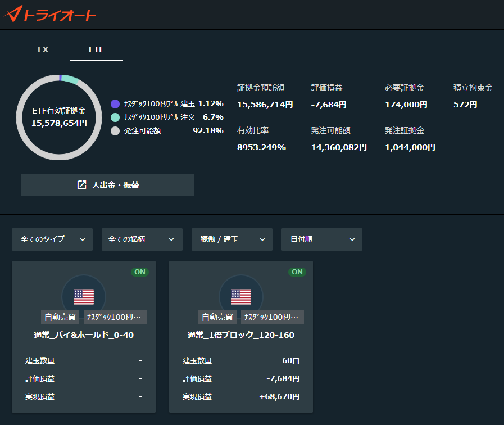Image resolution: width=504 pixels, height=425 pixels.
Task: Click 発注証拠金 value 1,044,000円
Action: pyautogui.click(x=410, y=147)
